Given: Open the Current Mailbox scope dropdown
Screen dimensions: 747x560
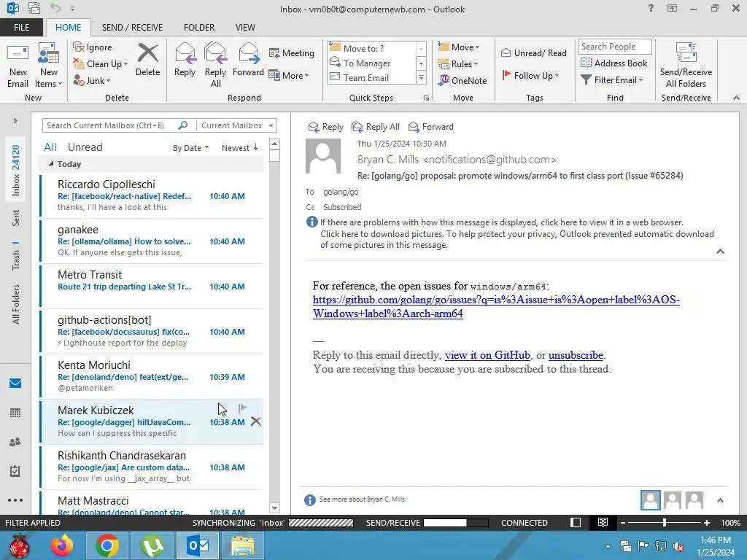Looking at the screenshot, I should [237, 125].
